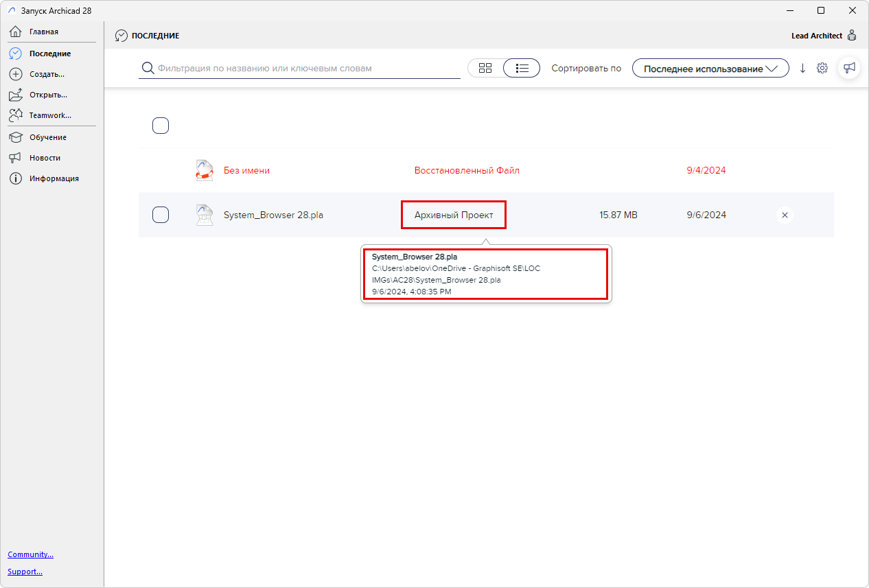Open settings gear next to sort arrow
Screen dimensions: 869x588
[x=822, y=69]
